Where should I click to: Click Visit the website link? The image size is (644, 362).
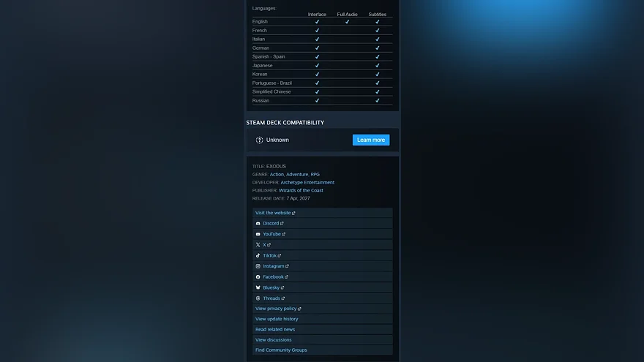pos(273,213)
